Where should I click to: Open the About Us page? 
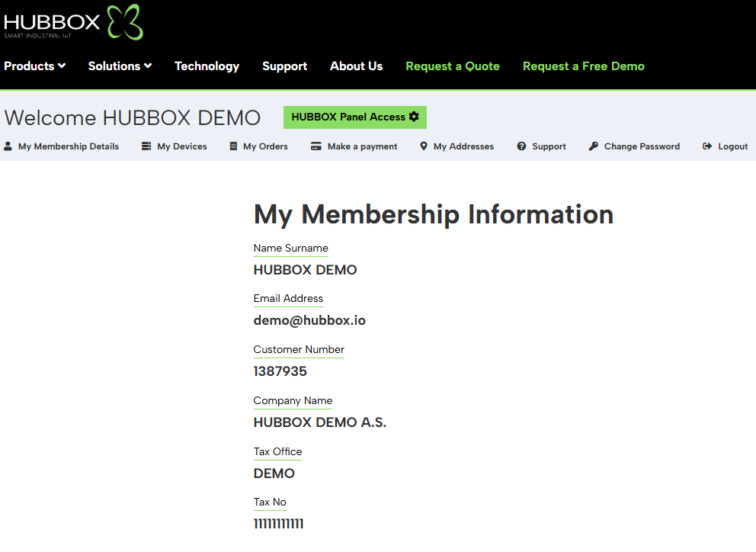[x=357, y=66]
